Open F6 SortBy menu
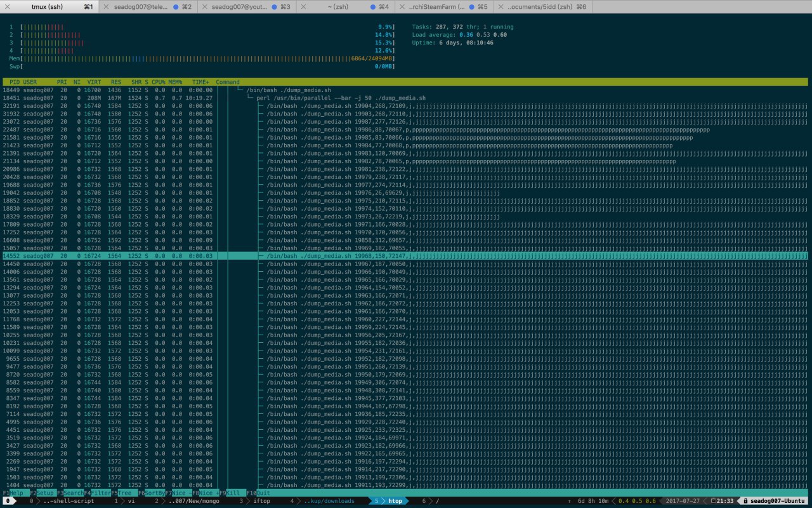The height and width of the screenshot is (508, 812). (152, 493)
